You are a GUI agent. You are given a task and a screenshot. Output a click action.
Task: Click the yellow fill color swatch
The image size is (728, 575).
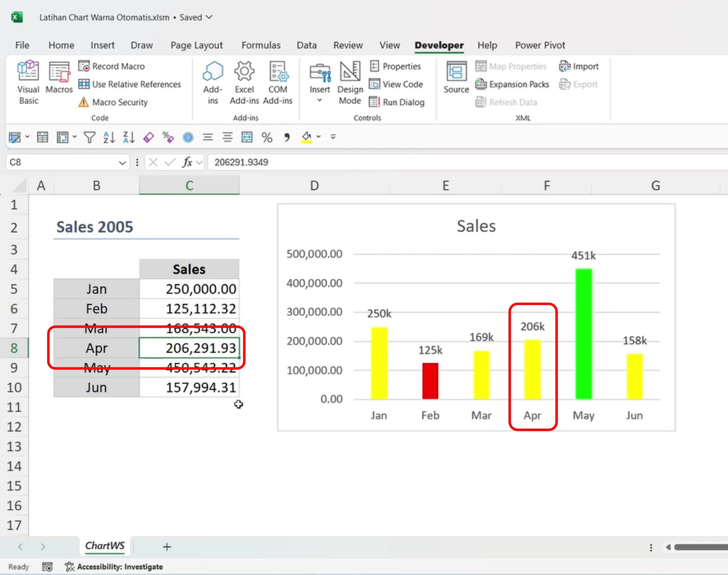pyautogui.click(x=306, y=137)
